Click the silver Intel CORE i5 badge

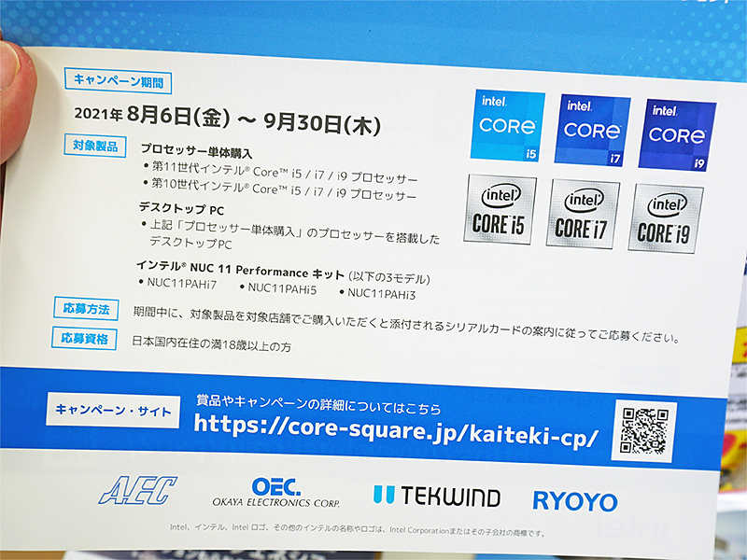click(500, 209)
